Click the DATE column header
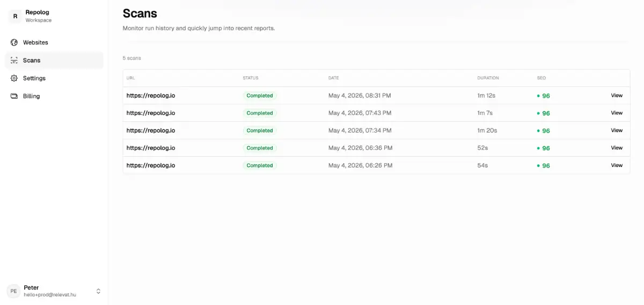 pos(334,78)
